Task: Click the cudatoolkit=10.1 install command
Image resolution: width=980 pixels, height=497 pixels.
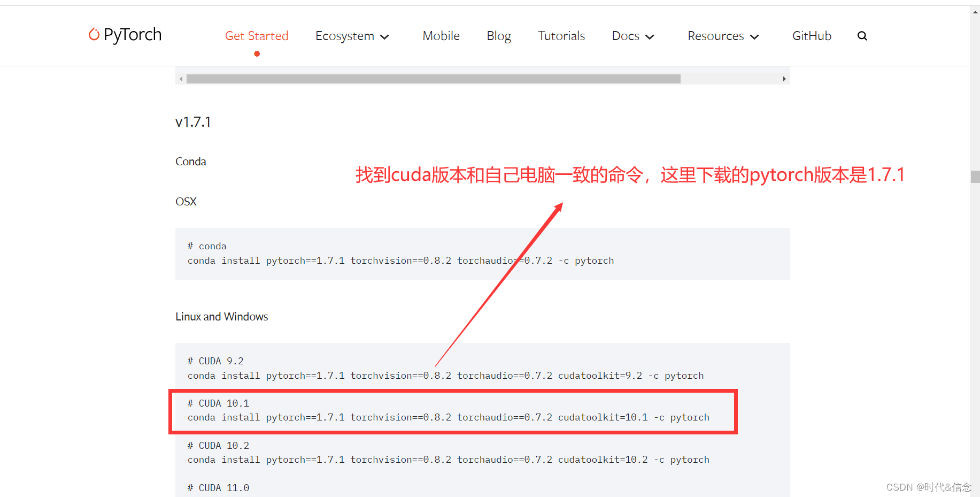Action: (x=448, y=417)
